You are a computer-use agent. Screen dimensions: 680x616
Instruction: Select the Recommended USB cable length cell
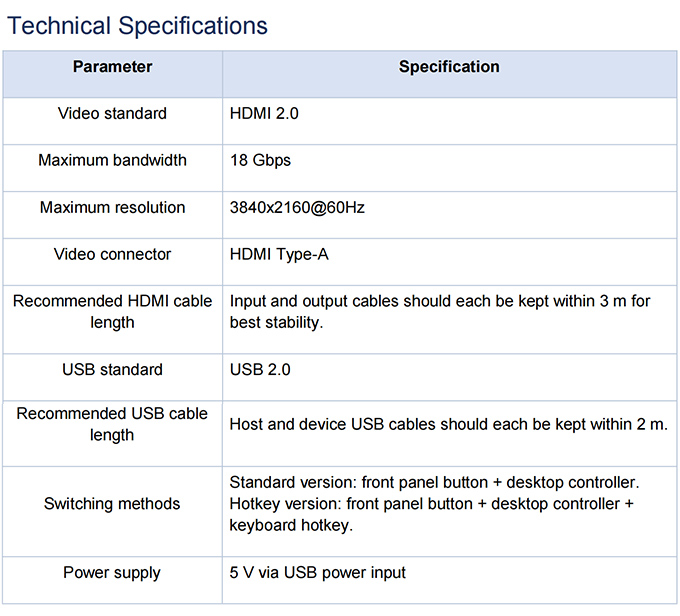coord(113,424)
